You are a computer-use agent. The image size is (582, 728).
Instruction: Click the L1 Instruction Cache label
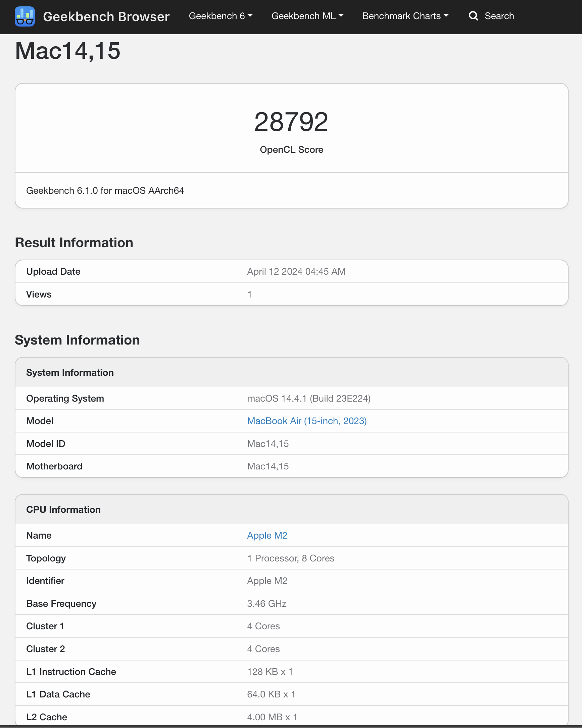coord(71,672)
